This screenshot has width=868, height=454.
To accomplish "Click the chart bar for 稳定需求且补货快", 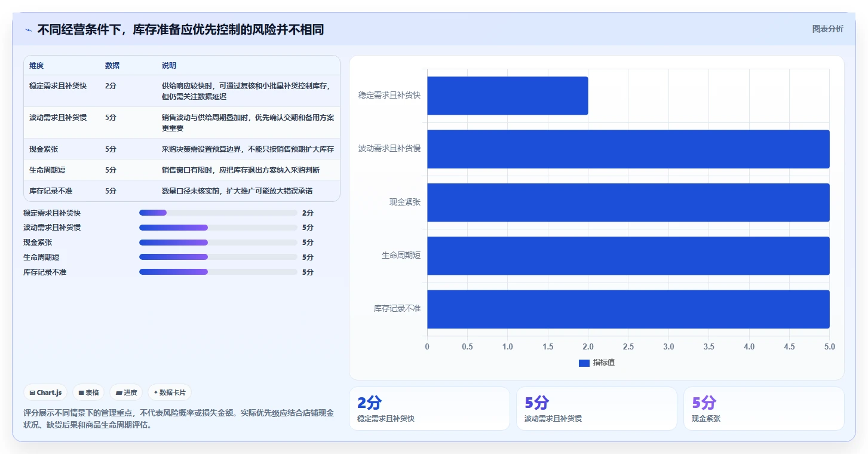I will click(508, 96).
